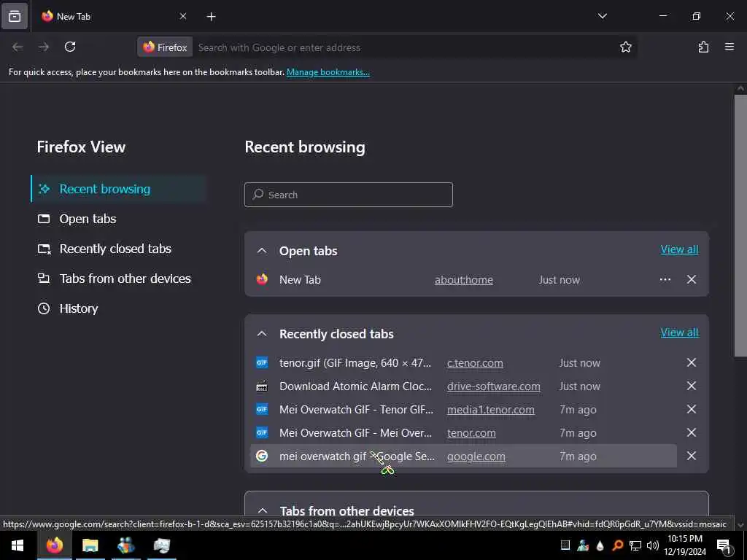The height and width of the screenshot is (560, 747).
Task: Open more options for New Tab row
Action: (665, 279)
